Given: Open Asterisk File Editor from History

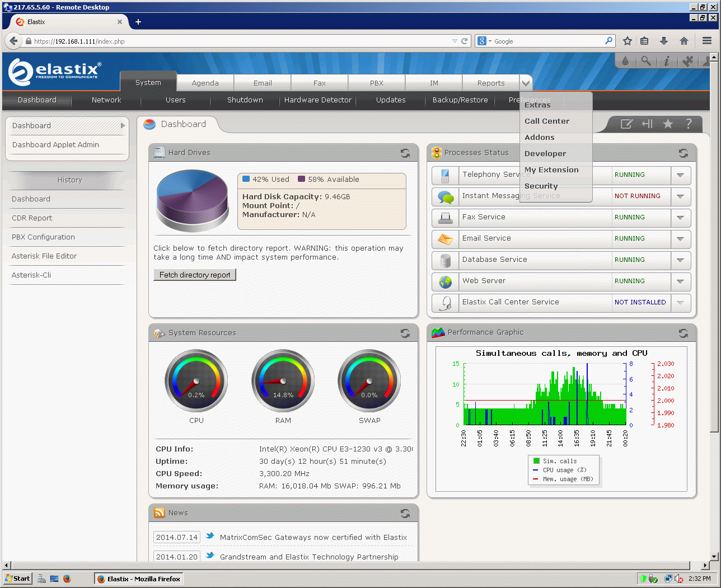Looking at the screenshot, I should (44, 256).
